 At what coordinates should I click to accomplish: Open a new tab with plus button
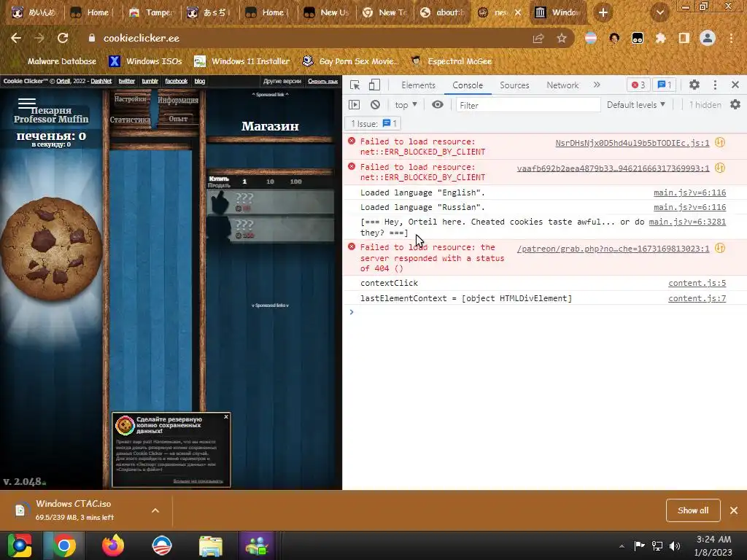(x=603, y=12)
